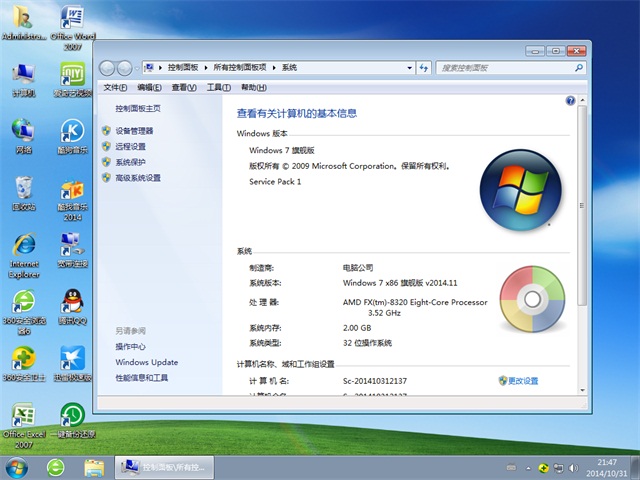Open the 设备管理器 (Device Manager) link
640x480 pixels.
point(134,131)
